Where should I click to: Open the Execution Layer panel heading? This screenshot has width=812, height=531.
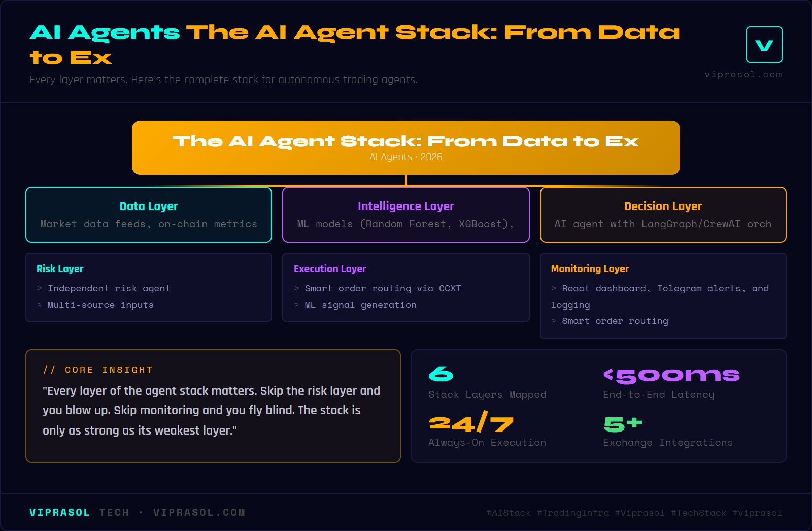(x=330, y=269)
